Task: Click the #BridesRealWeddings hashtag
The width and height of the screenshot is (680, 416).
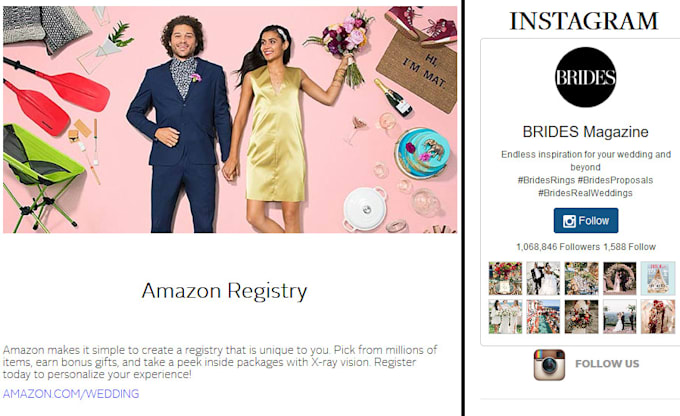Action: tap(585, 193)
